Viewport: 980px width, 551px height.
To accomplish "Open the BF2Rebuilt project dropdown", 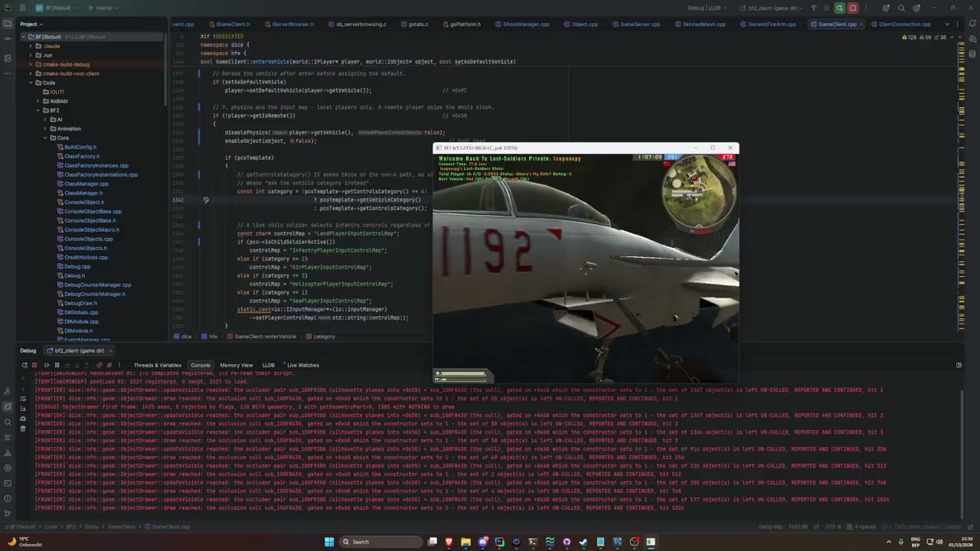I will (x=55, y=8).
